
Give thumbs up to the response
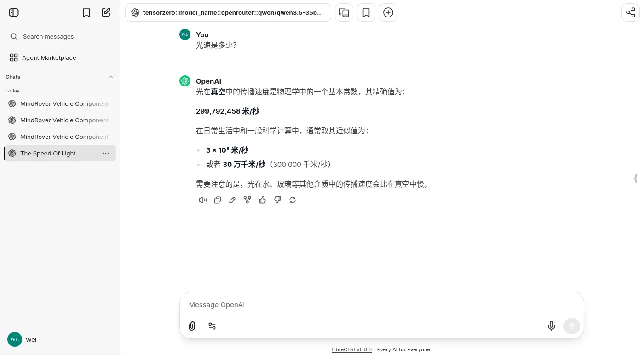pos(262,200)
